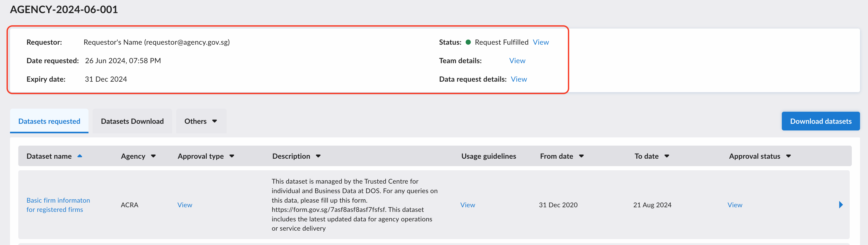View the Team details
The height and width of the screenshot is (245, 868).
517,61
